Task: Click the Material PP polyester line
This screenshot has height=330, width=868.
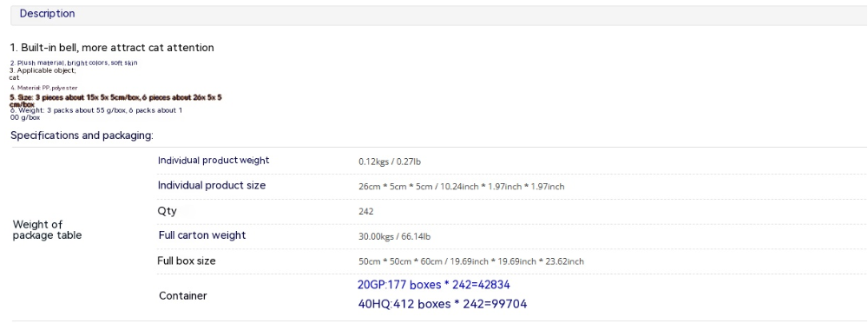Action: (x=44, y=88)
